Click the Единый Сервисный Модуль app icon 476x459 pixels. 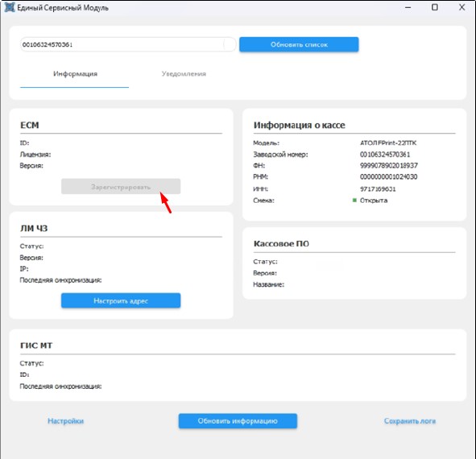tap(10, 7)
